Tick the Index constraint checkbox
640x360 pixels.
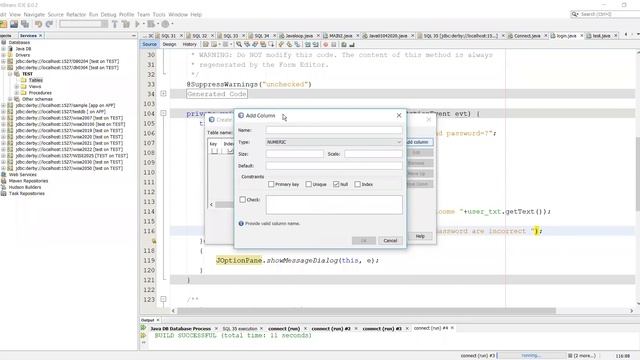[x=358, y=184]
